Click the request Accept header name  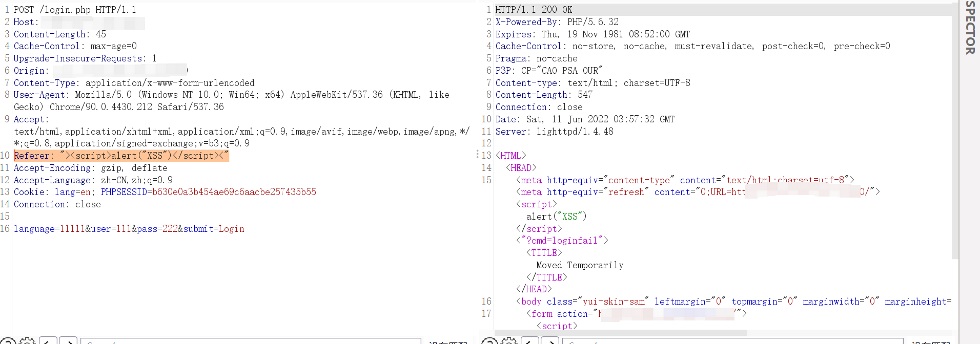(x=31, y=119)
